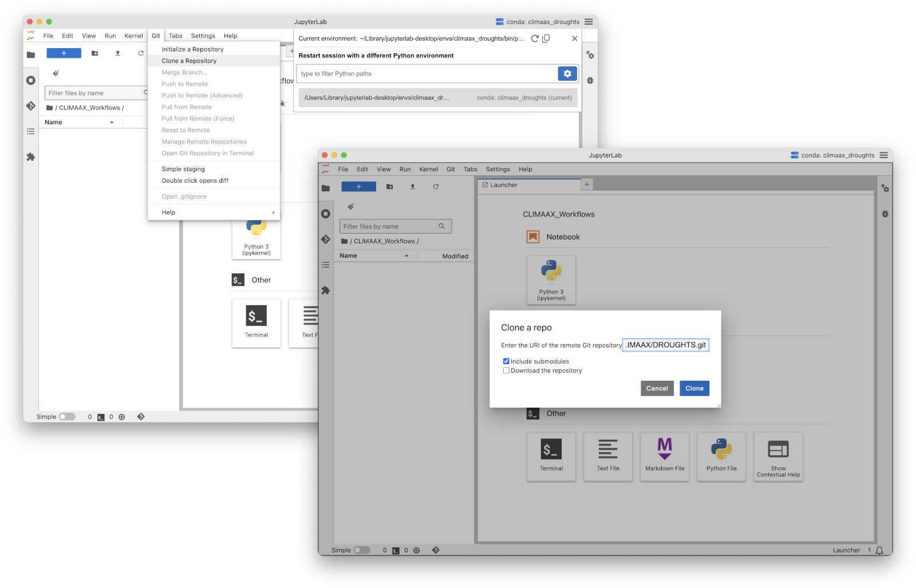The height and width of the screenshot is (588, 916).
Task: Click the filter Python paths field
Action: pyautogui.click(x=427, y=73)
